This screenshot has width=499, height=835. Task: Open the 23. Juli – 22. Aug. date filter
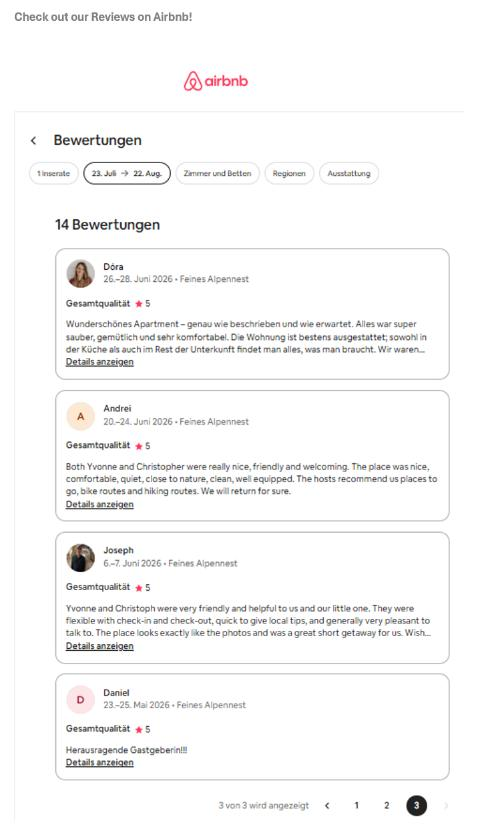127,174
